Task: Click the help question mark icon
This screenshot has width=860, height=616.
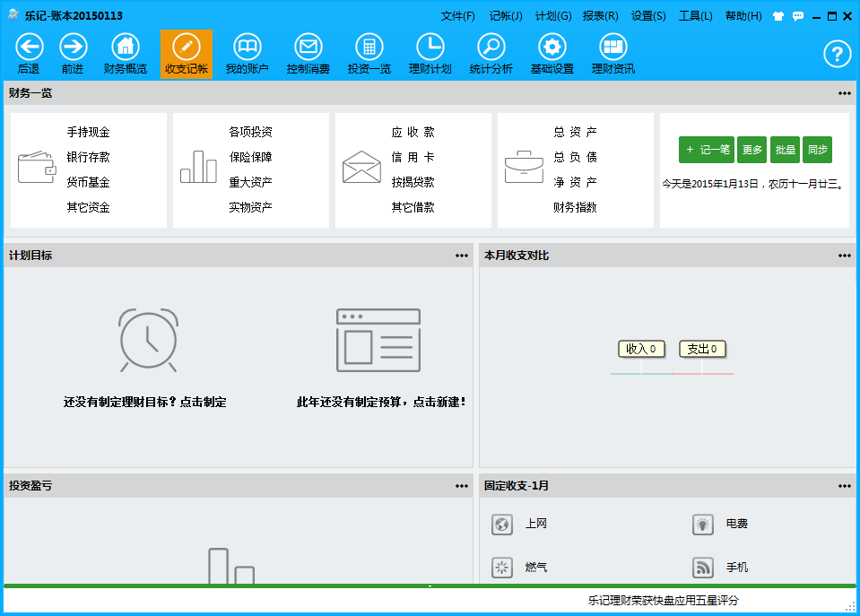Action: pyautogui.click(x=836, y=55)
